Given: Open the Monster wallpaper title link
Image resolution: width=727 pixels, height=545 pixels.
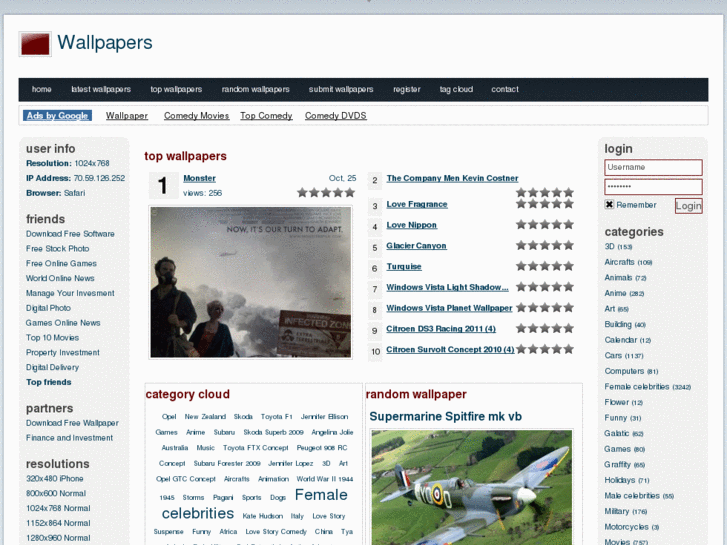Looking at the screenshot, I should click(x=199, y=178).
